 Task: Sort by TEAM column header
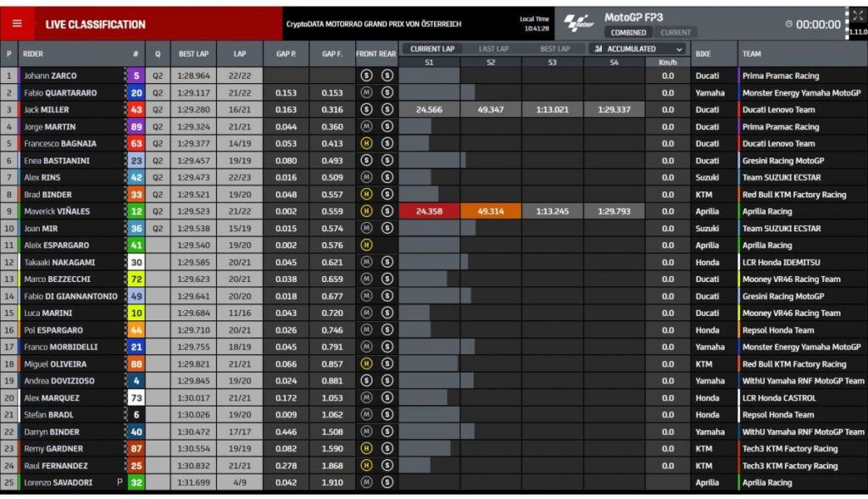751,53
